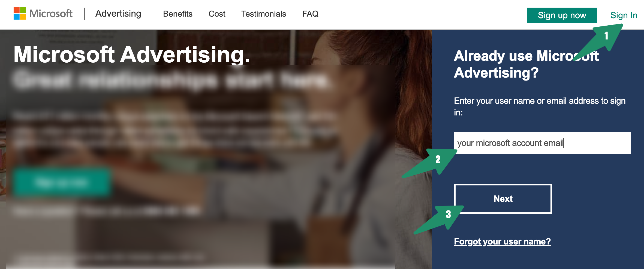
Task: Click the Microsoft Advertising hero headline
Action: [x=132, y=54]
